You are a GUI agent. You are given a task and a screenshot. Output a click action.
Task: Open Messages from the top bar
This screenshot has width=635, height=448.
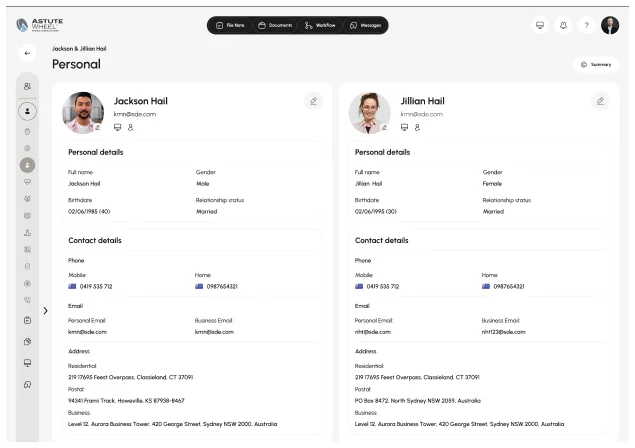pos(365,25)
